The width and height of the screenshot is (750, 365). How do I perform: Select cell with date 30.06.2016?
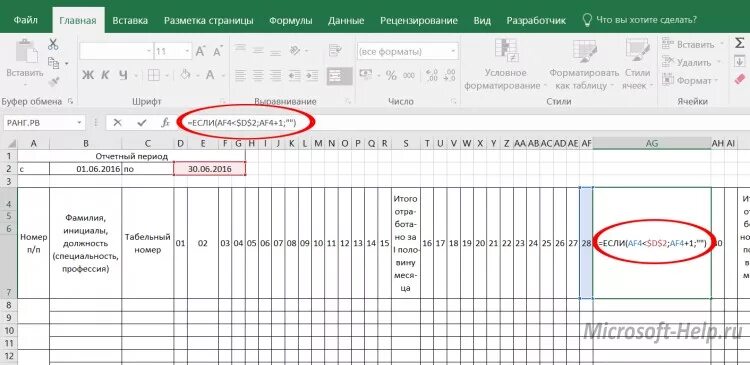(210, 169)
